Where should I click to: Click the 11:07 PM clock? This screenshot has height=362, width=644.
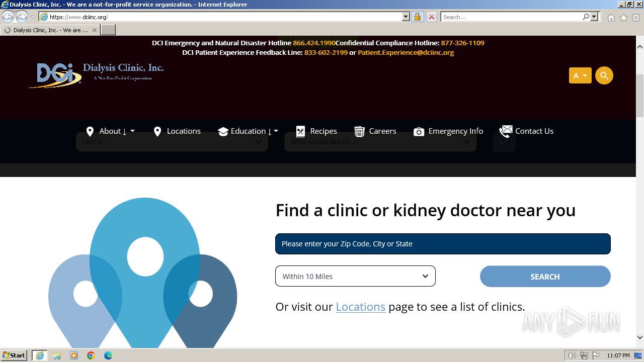coord(618,355)
